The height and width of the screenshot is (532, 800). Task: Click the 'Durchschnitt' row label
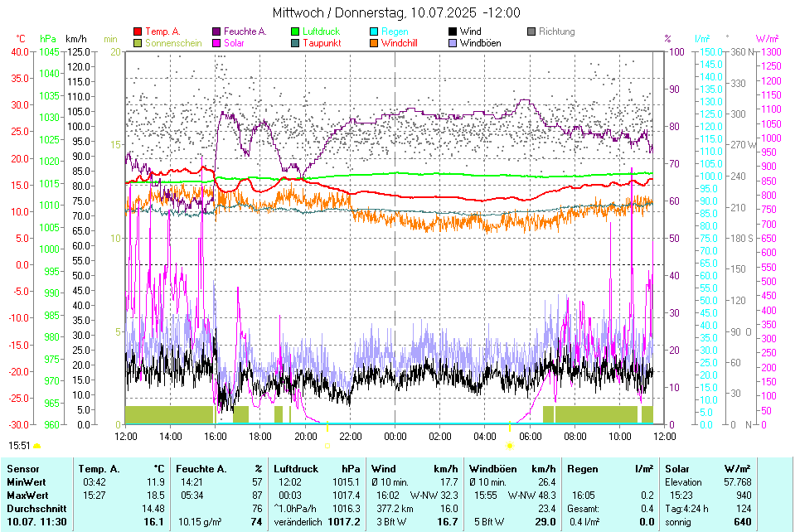(x=36, y=509)
